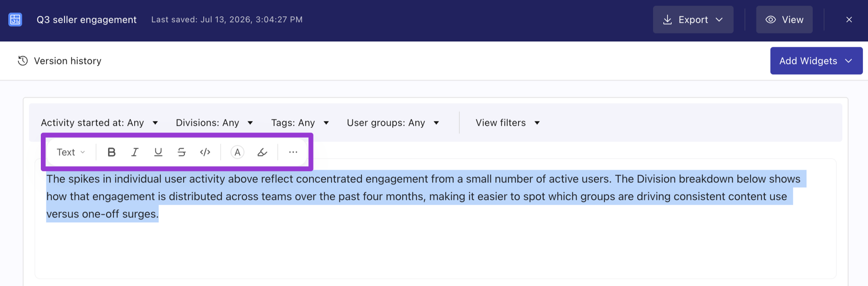Open more formatting options ellipsis
Viewport: 868px width, 286px height.
click(x=293, y=152)
